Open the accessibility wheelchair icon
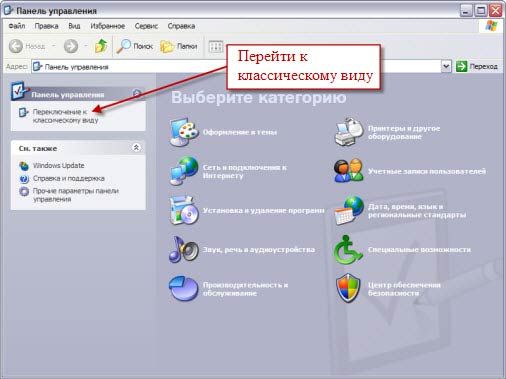 coord(348,250)
